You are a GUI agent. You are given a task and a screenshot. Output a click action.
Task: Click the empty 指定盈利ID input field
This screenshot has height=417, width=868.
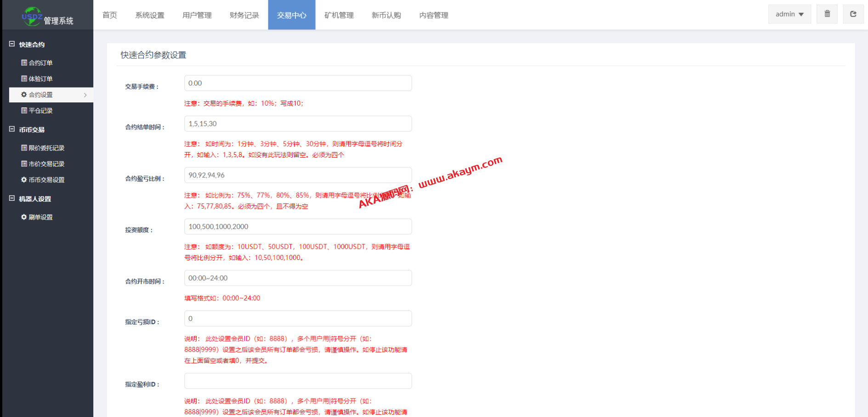(298, 381)
